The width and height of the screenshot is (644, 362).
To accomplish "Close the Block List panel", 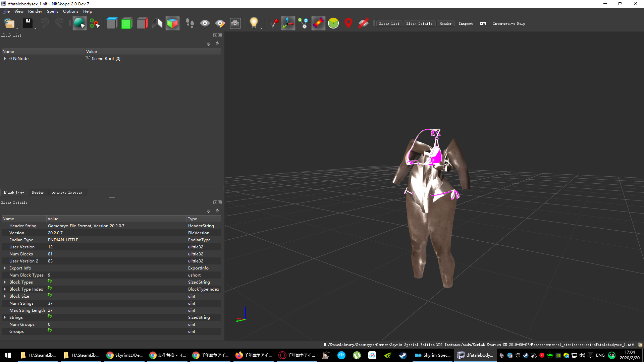I will (220, 35).
